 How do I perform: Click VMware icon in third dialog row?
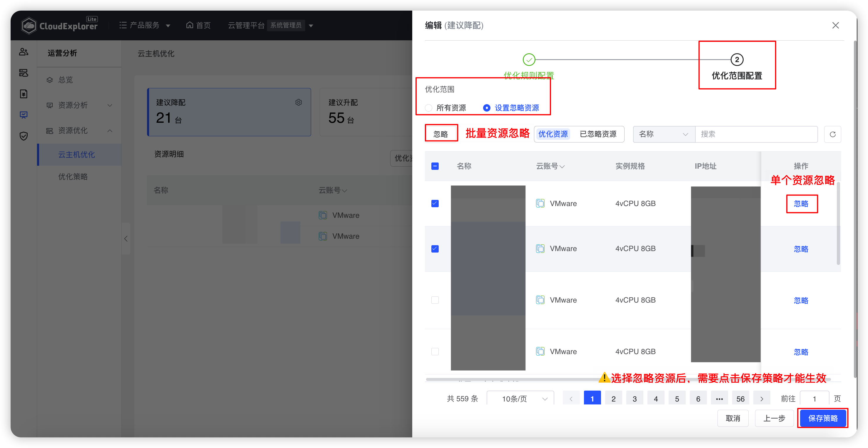pyautogui.click(x=540, y=300)
